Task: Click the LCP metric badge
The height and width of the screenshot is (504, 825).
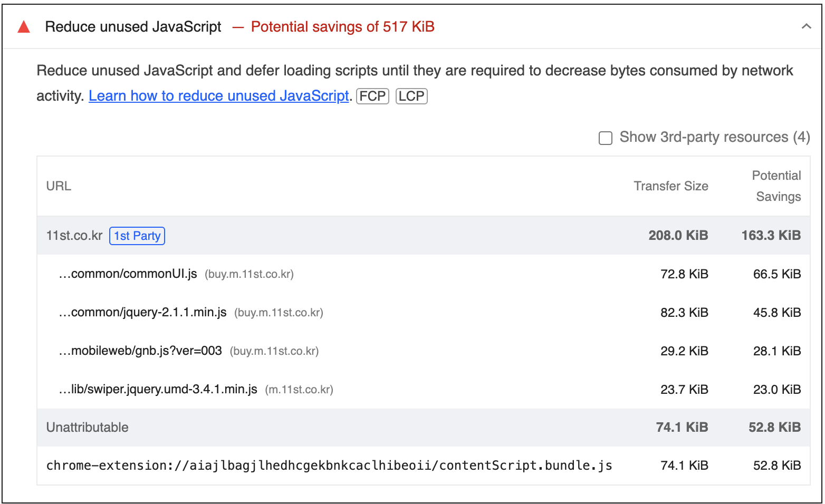Action: (411, 96)
